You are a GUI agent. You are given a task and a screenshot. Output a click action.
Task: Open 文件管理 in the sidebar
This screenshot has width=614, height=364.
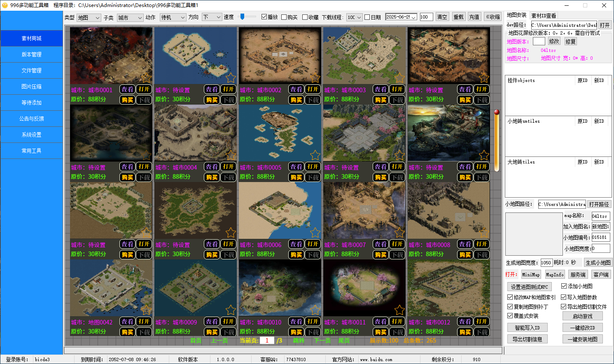[32, 70]
